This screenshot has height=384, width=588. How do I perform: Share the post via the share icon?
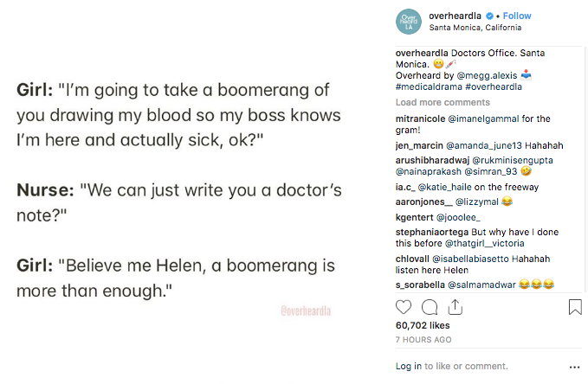click(x=456, y=307)
